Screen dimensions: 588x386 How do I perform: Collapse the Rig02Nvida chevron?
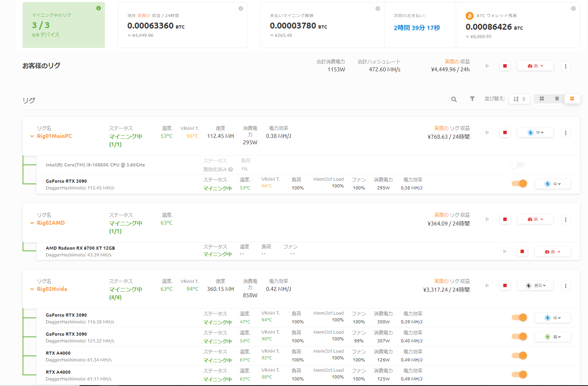32,289
